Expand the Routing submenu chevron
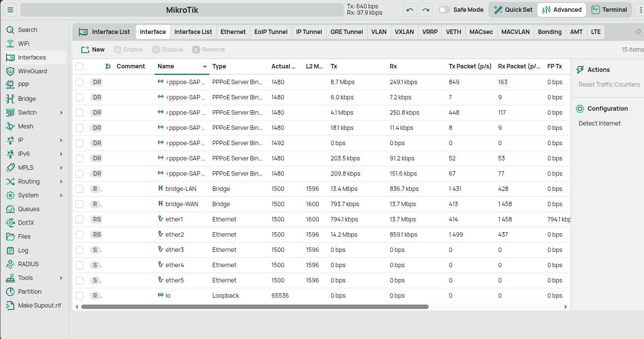 (61, 182)
